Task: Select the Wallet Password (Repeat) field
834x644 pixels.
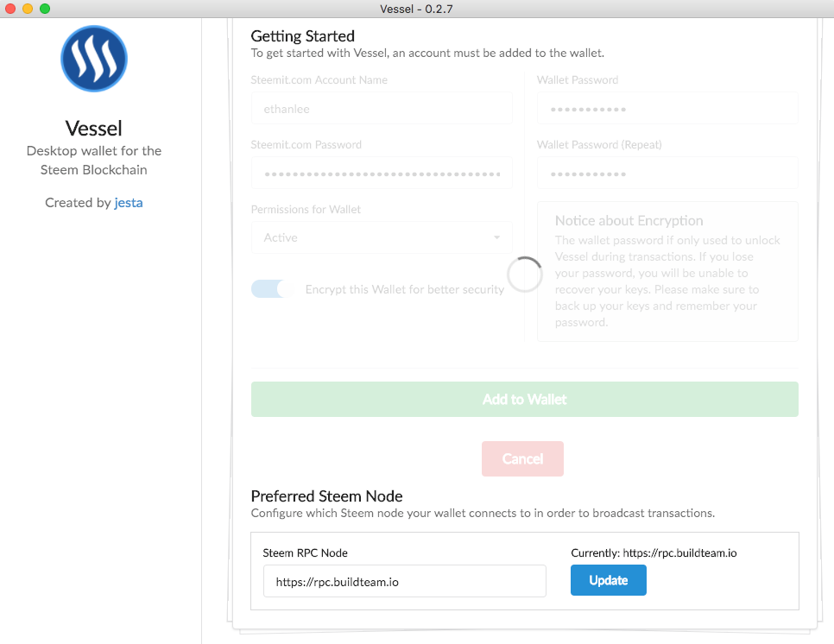Action: click(x=667, y=174)
